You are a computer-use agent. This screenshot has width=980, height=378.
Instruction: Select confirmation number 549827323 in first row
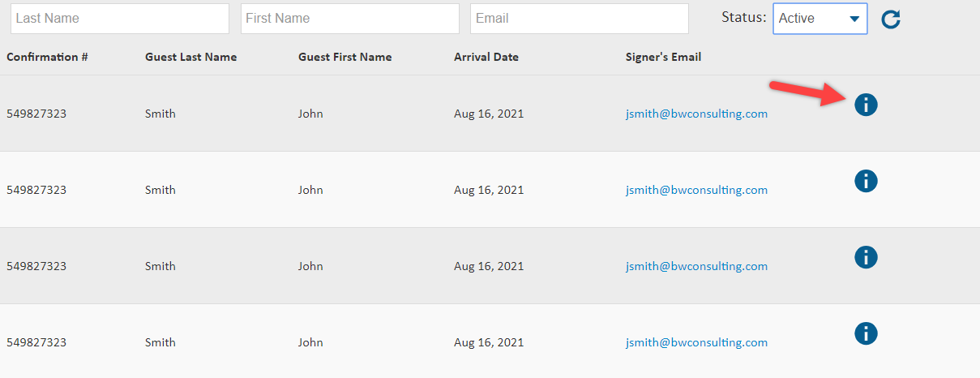(36, 114)
